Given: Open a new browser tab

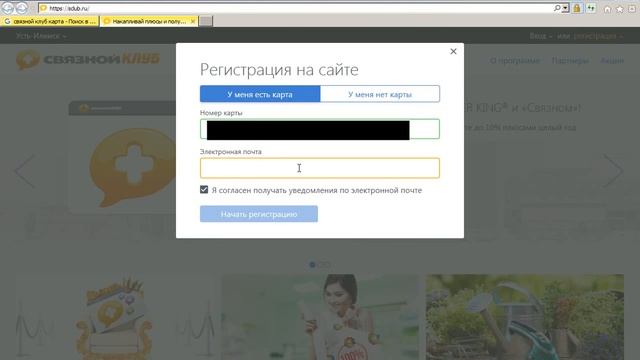Looking at the screenshot, I should click(206, 21).
